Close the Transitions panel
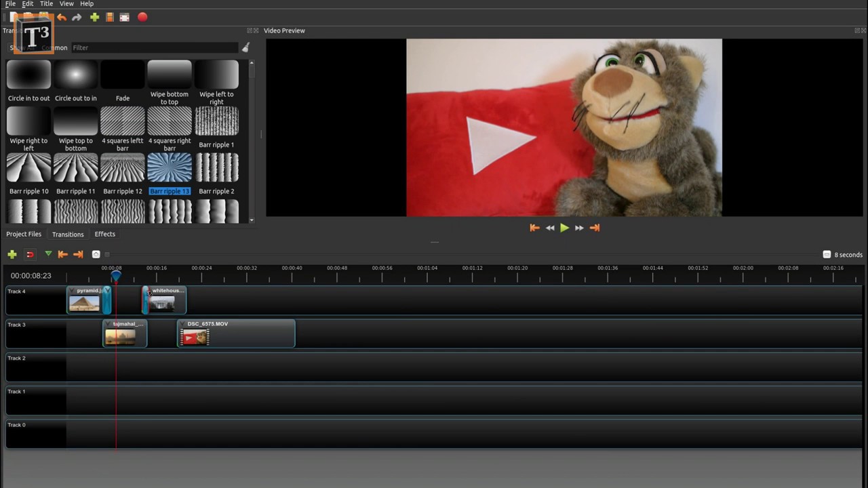Screen dimensions: 868x488 click(256, 30)
